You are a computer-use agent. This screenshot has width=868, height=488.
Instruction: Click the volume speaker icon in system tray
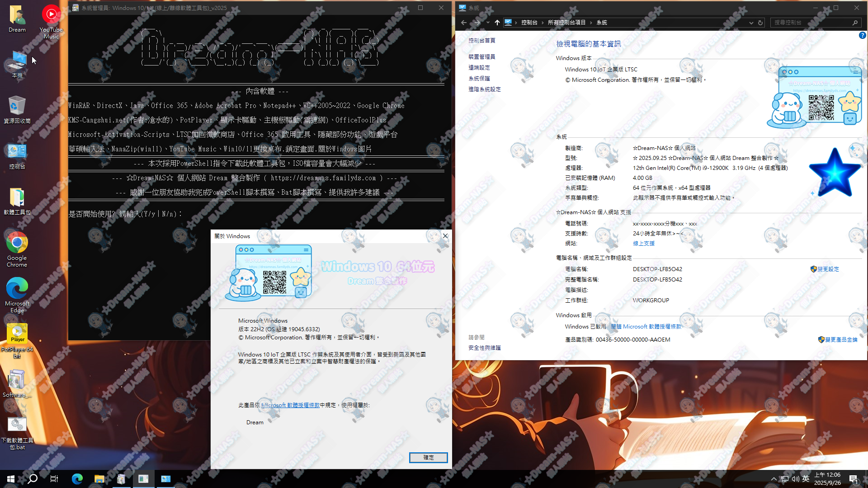(796, 479)
